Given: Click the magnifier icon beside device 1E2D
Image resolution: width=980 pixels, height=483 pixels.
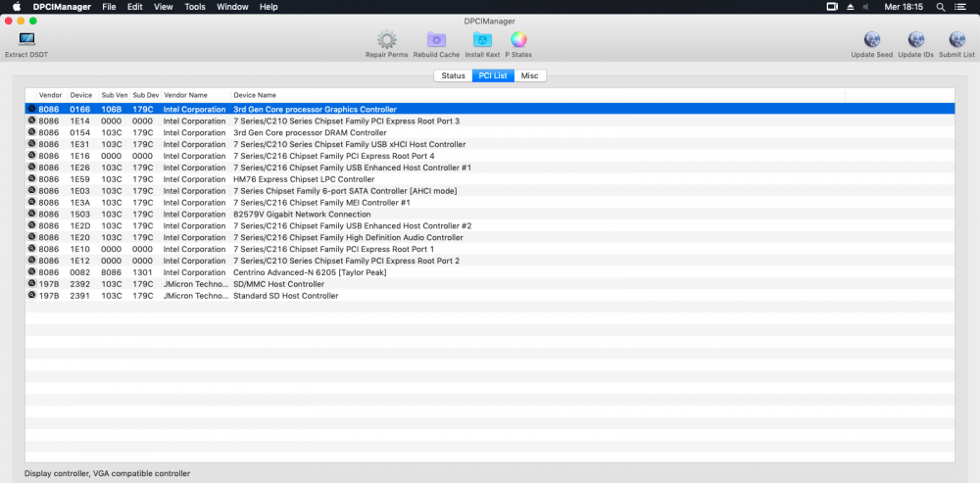Looking at the screenshot, I should 31,225.
